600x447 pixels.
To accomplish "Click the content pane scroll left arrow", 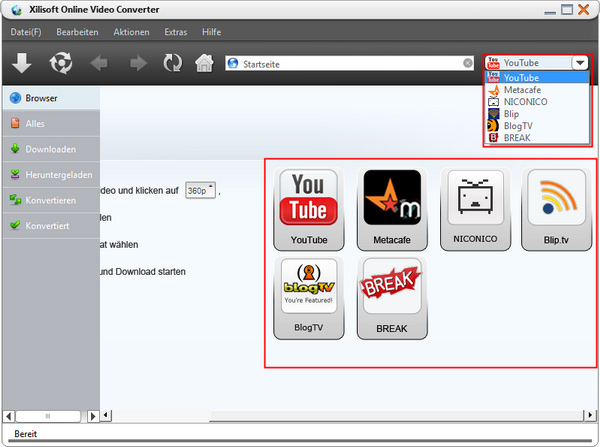I will point(106,415).
